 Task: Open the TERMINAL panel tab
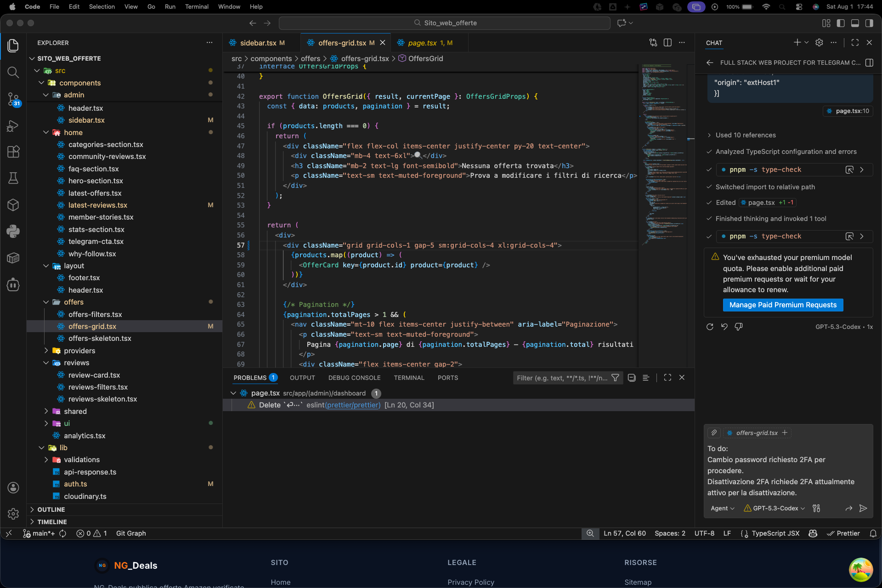tap(409, 378)
